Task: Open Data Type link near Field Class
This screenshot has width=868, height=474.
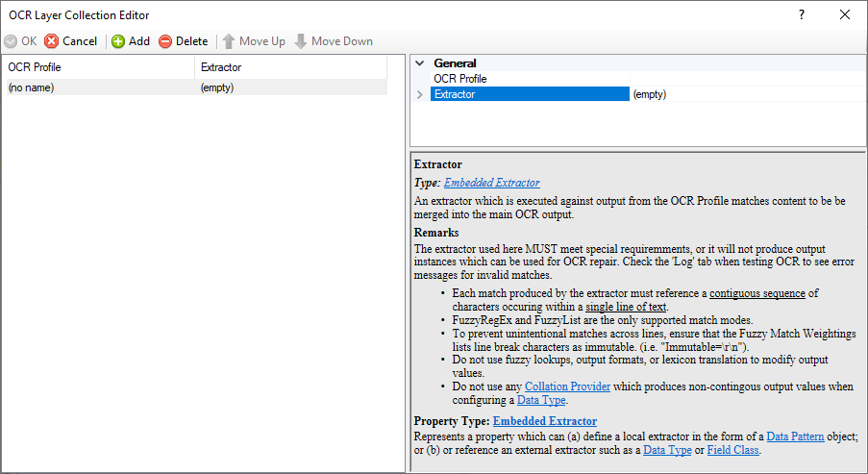Action: click(667, 450)
